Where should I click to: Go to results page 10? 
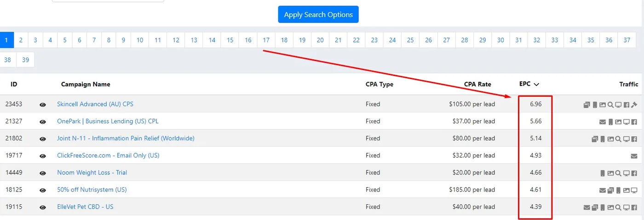point(140,40)
